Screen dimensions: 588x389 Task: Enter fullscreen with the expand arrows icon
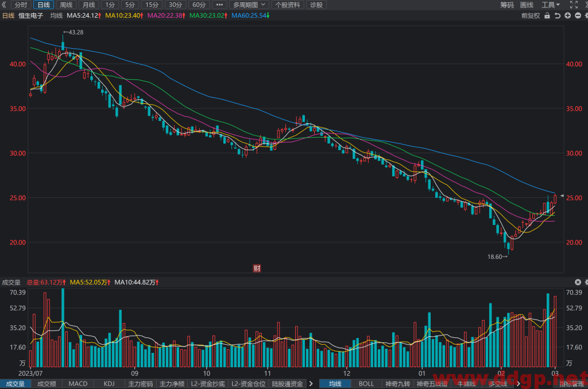[574, 5]
